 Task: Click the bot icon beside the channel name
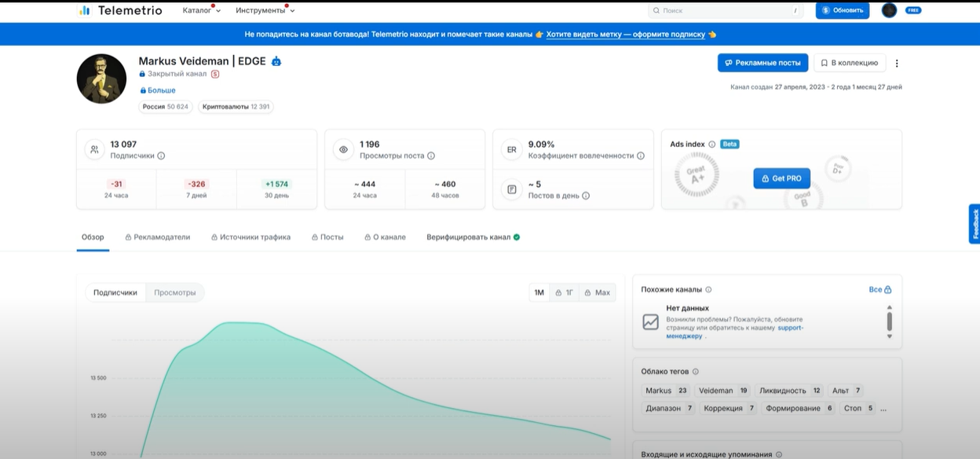tap(276, 61)
